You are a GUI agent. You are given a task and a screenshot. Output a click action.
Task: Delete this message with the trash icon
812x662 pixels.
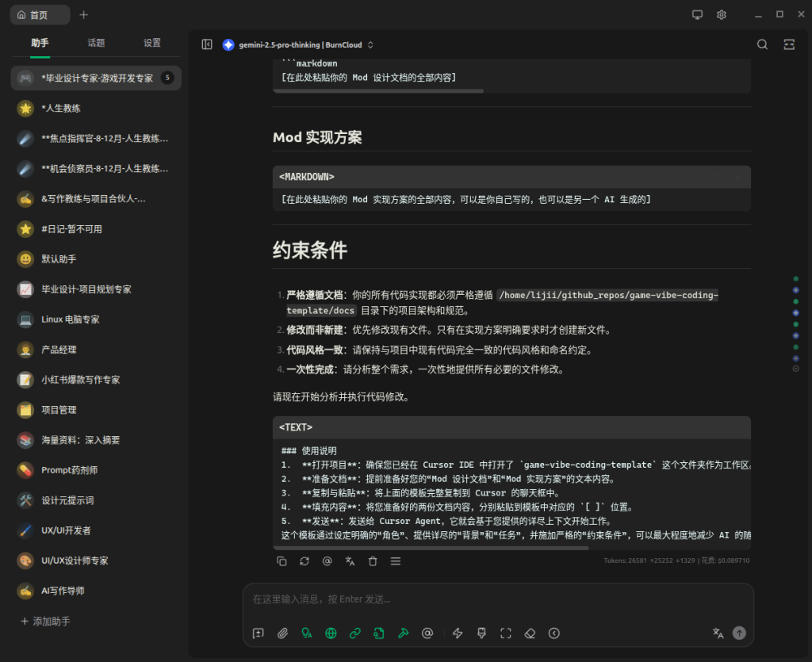pyautogui.click(x=373, y=561)
